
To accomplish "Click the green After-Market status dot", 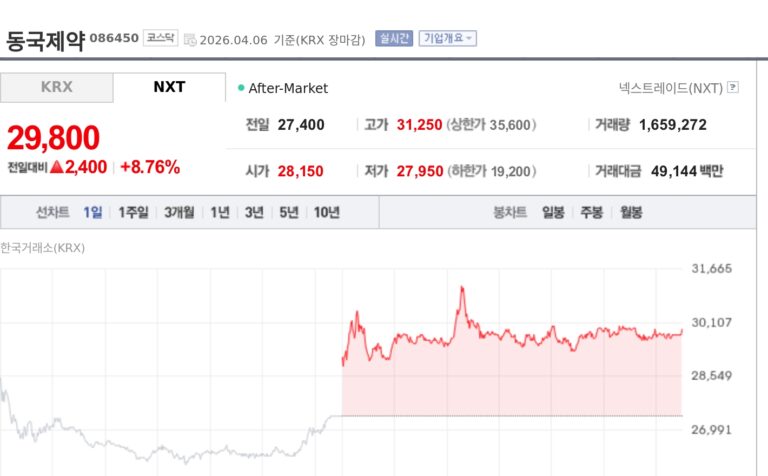I will tap(241, 88).
